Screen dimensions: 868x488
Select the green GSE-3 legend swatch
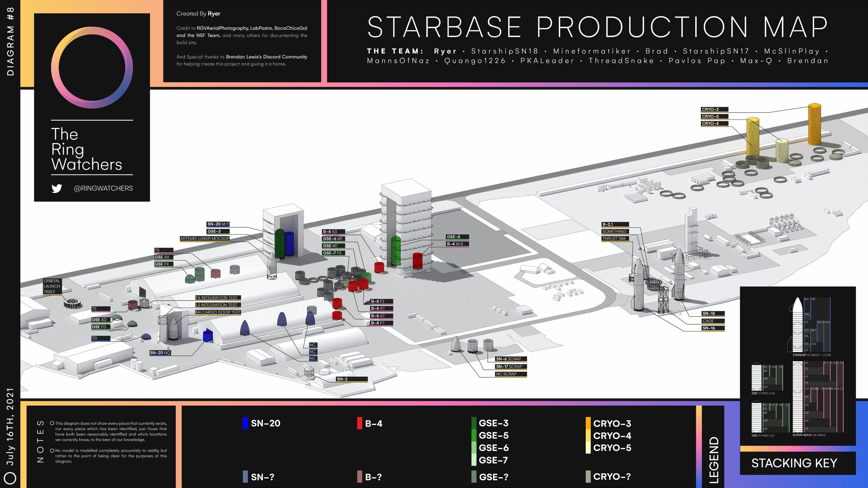474,423
